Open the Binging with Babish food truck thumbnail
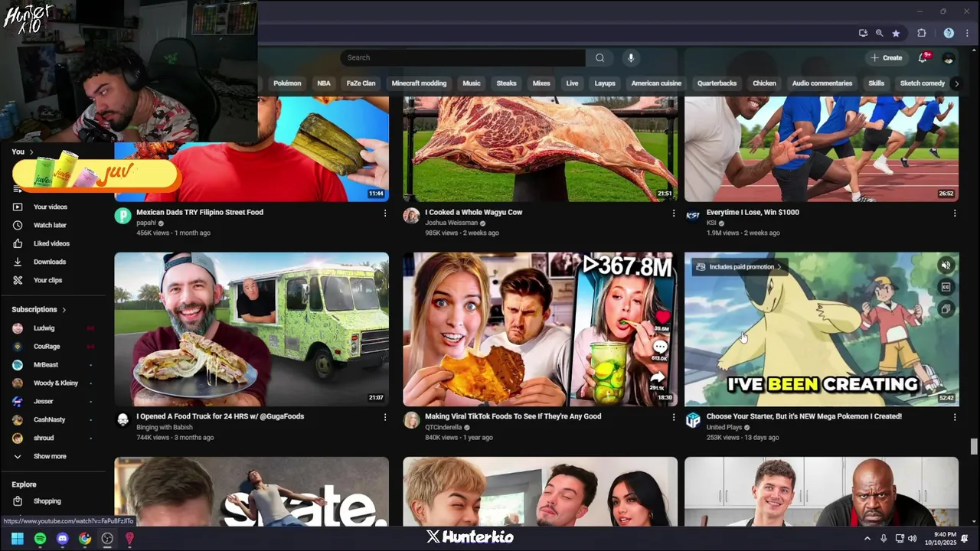The width and height of the screenshot is (980, 551). [251, 329]
